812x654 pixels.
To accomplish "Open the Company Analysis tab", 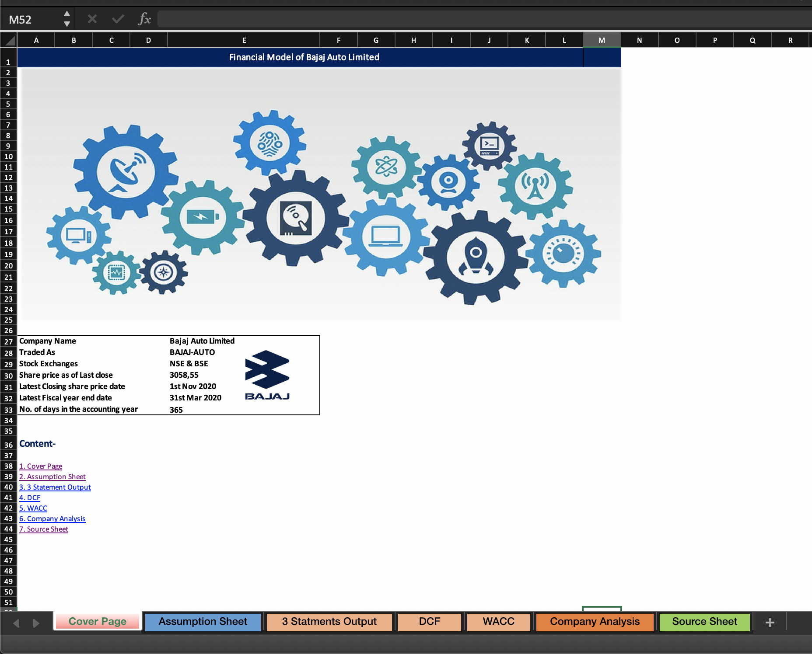I will [595, 621].
